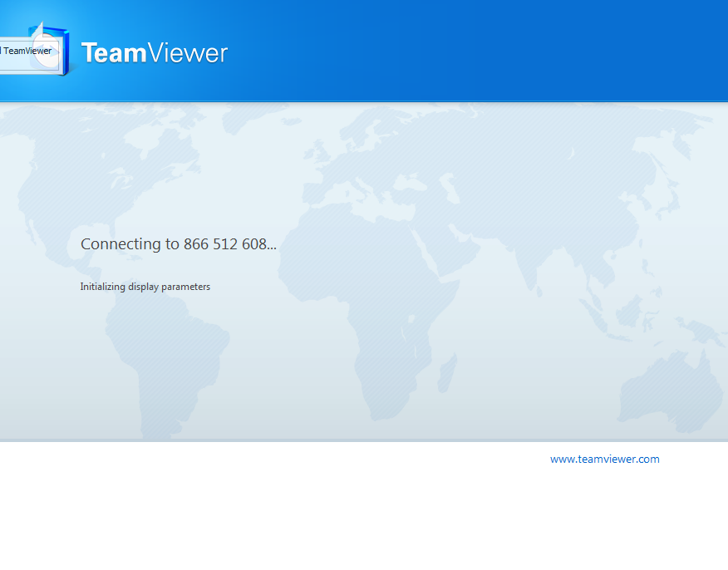The image size is (728, 570).
Task: Select the "Initializing display parameters" status text
Action: click(145, 287)
